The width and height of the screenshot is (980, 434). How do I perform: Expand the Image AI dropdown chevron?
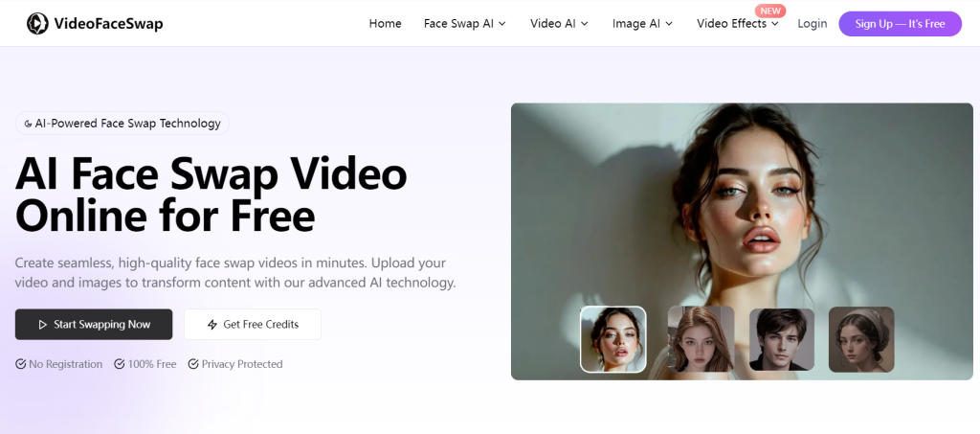(669, 24)
